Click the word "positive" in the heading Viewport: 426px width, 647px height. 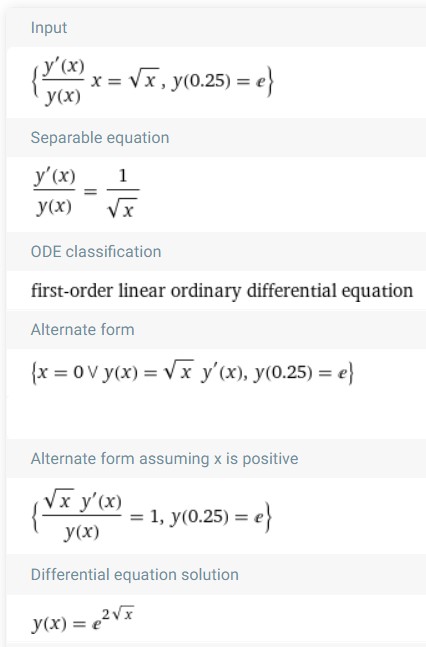[x=270, y=459]
